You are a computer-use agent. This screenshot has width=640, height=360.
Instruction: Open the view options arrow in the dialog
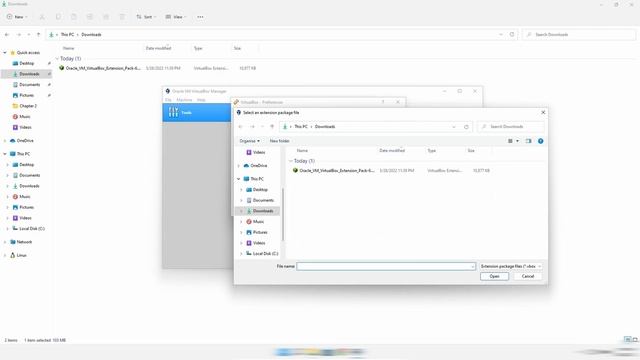coord(518,141)
